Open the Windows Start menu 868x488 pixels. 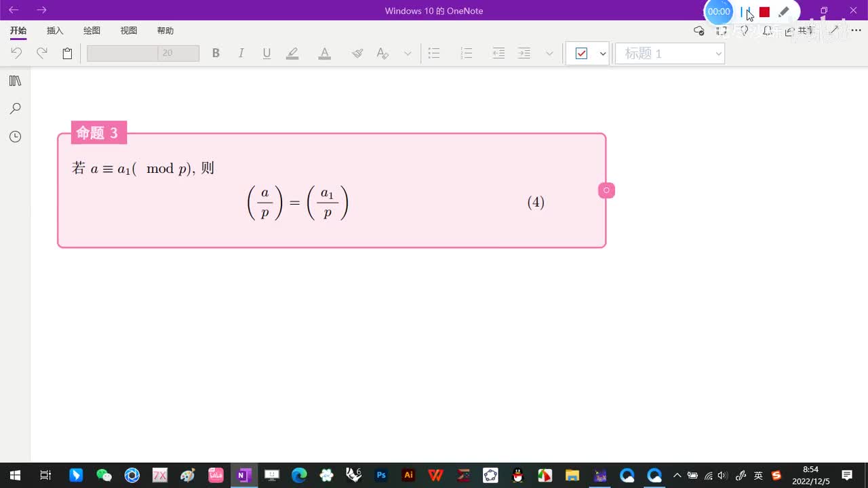click(x=15, y=475)
